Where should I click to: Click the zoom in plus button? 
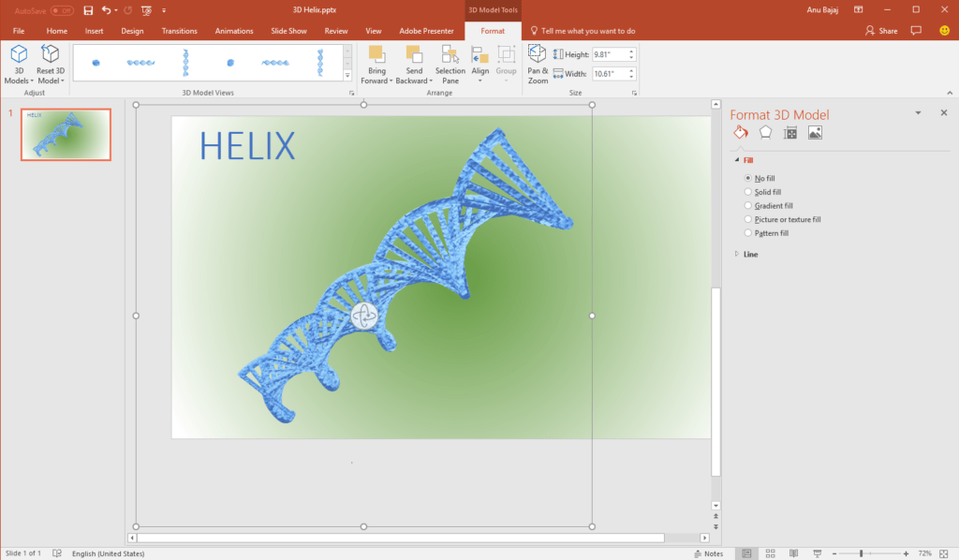tap(906, 553)
